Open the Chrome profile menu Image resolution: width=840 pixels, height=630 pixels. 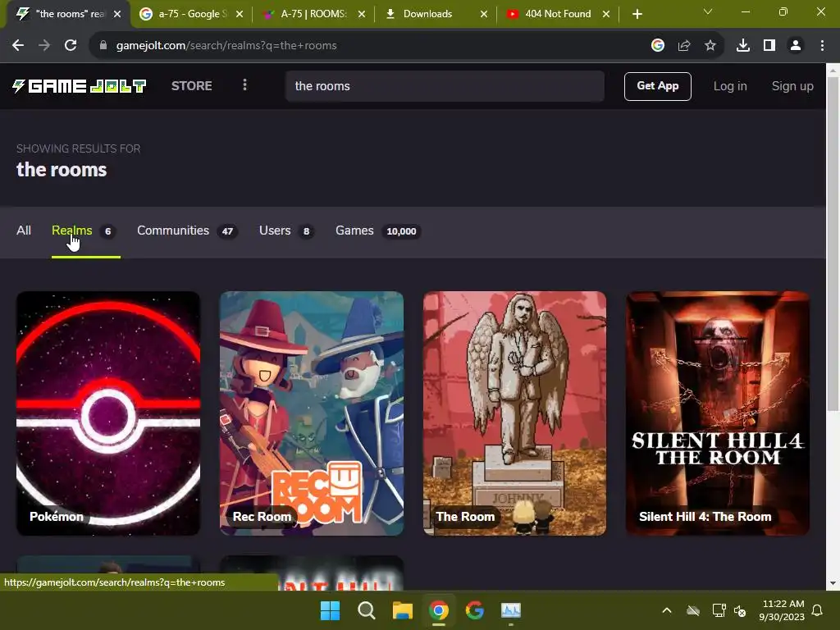pos(796,46)
